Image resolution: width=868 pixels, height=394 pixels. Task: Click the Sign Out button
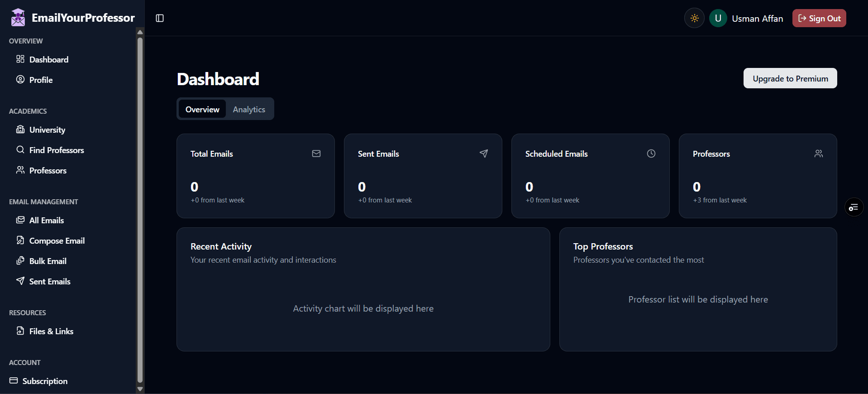pyautogui.click(x=819, y=19)
